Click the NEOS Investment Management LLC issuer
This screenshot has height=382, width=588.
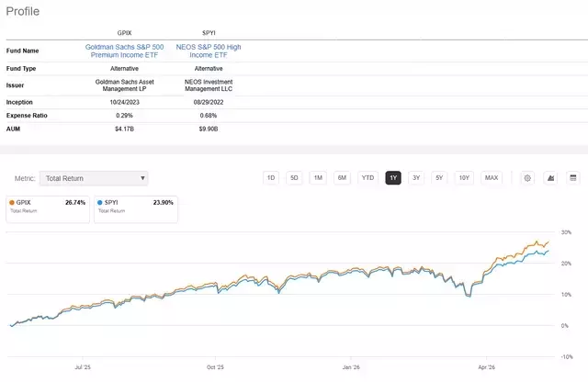coord(209,85)
